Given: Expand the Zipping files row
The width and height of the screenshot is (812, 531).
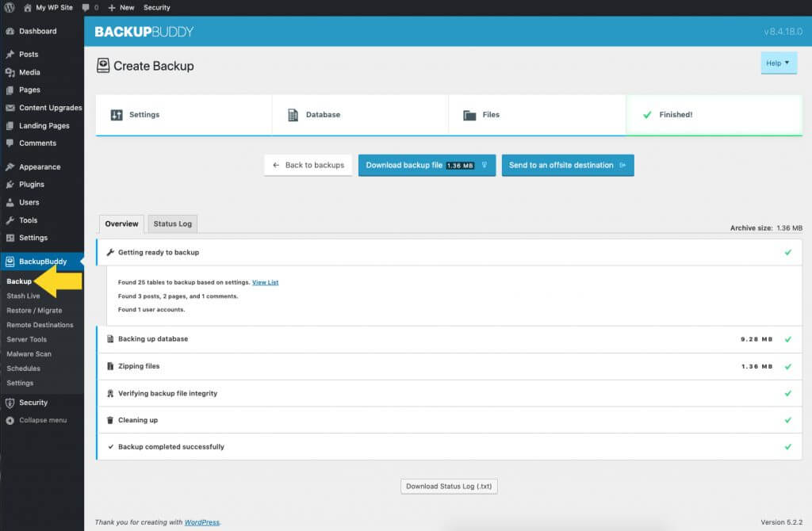Looking at the screenshot, I should pyautogui.click(x=449, y=366).
